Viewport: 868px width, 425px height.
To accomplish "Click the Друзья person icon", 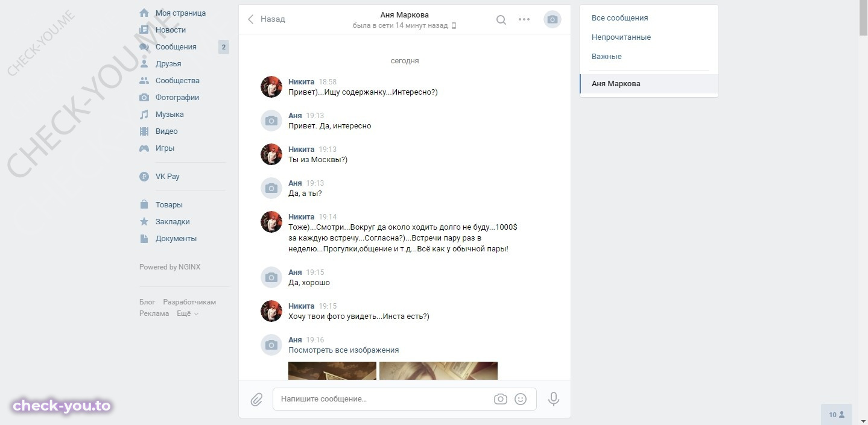I will (144, 63).
